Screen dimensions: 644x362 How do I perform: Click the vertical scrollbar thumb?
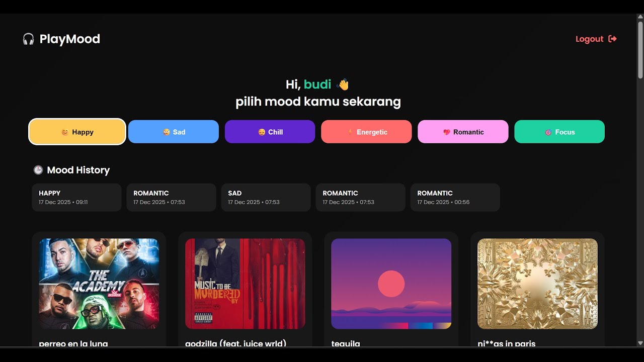pos(640,50)
